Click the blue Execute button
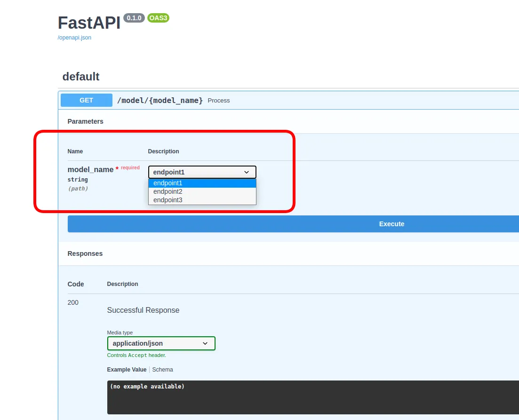Viewport: 519px width, 420px height. 293,224
